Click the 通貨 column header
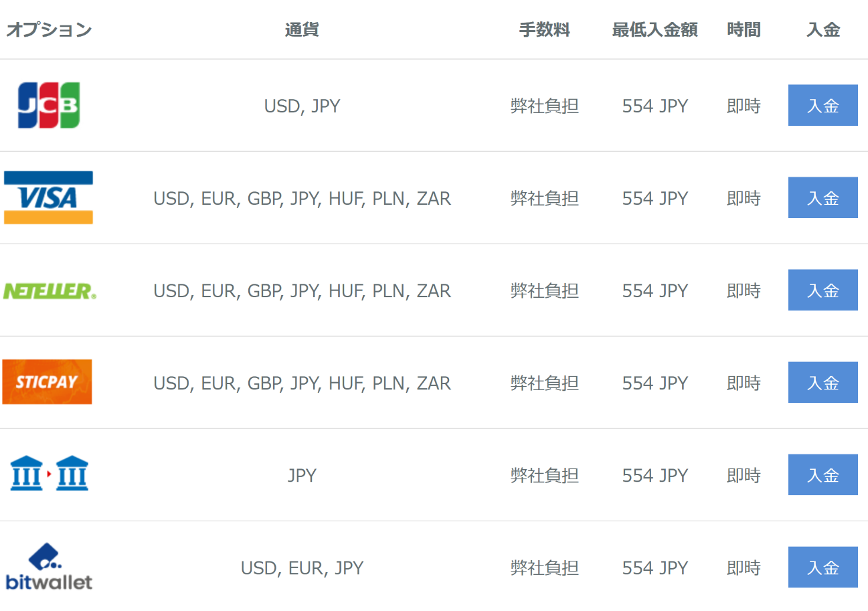This screenshot has width=868, height=611. point(302,29)
